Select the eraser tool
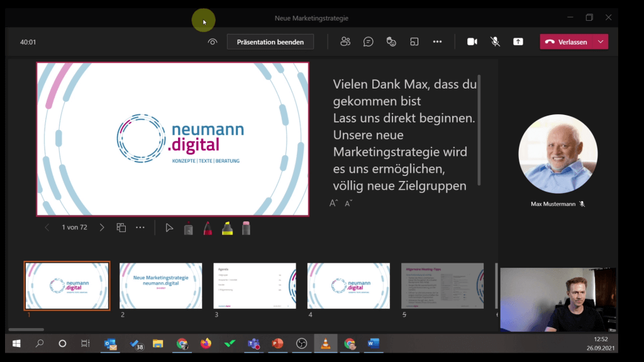The image size is (644, 362). tap(246, 228)
